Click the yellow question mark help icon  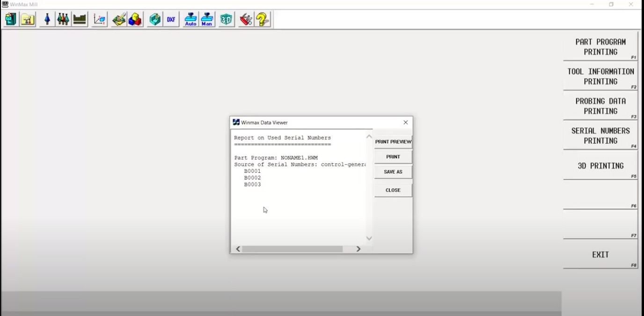click(263, 20)
